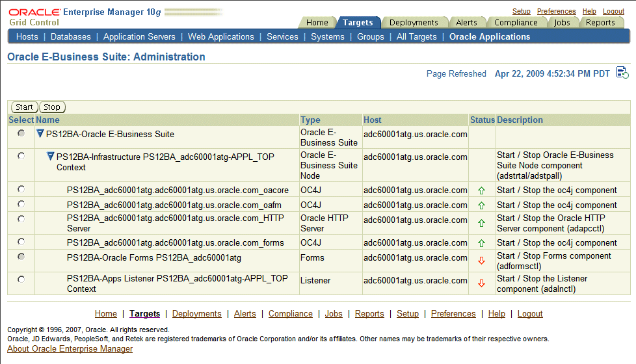Open the About Oracle Enterprise Manager link
Image resolution: width=636 pixels, height=364 pixels.
pyautogui.click(x=70, y=348)
